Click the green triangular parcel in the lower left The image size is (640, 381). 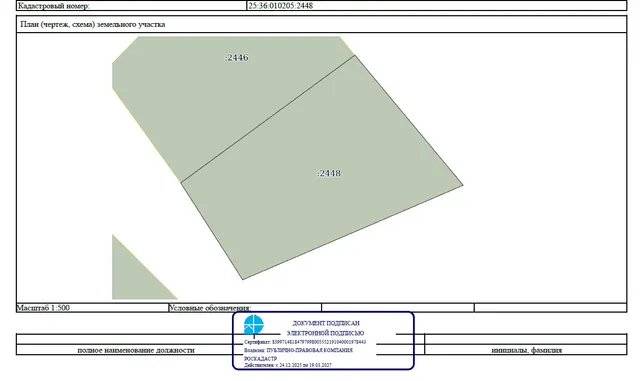coord(136,275)
